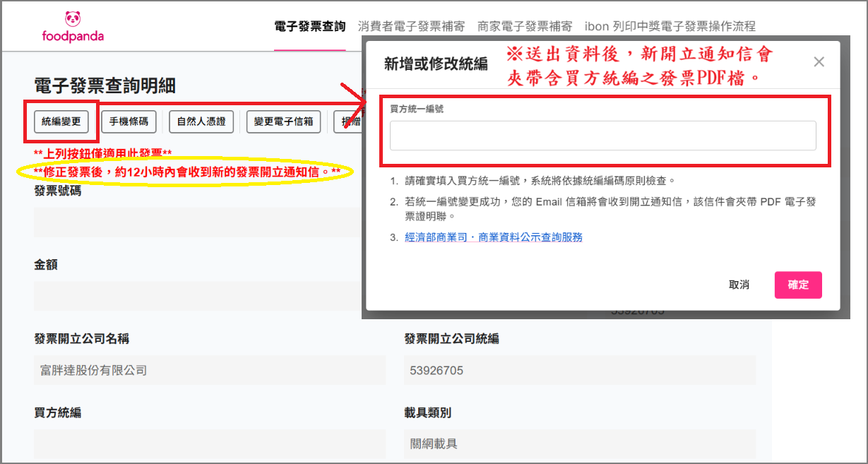Open the 電子發票查詢 tab
This screenshot has width=868, height=464.
pyautogui.click(x=310, y=26)
